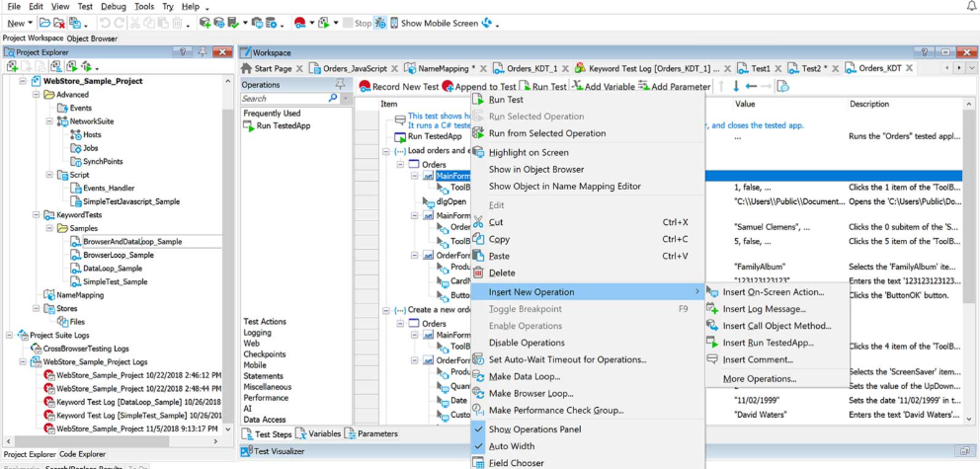
Task: Click the Description column header
Action: point(868,104)
